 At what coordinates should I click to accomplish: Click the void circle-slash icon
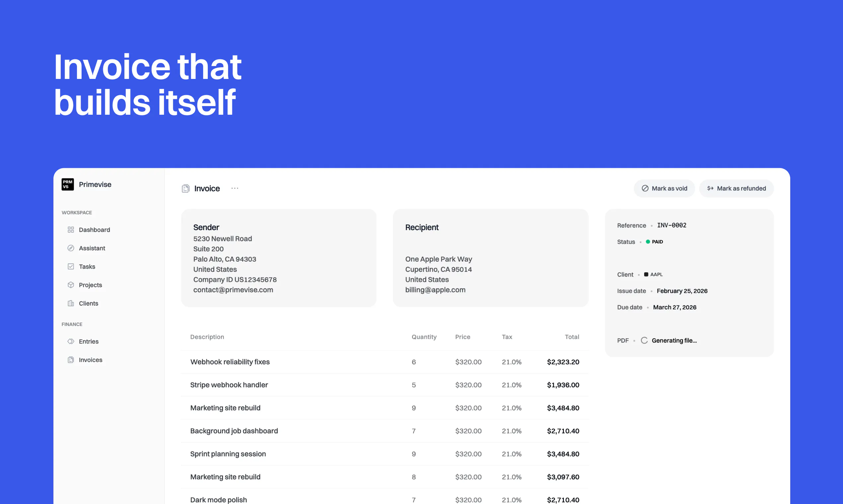point(645,188)
